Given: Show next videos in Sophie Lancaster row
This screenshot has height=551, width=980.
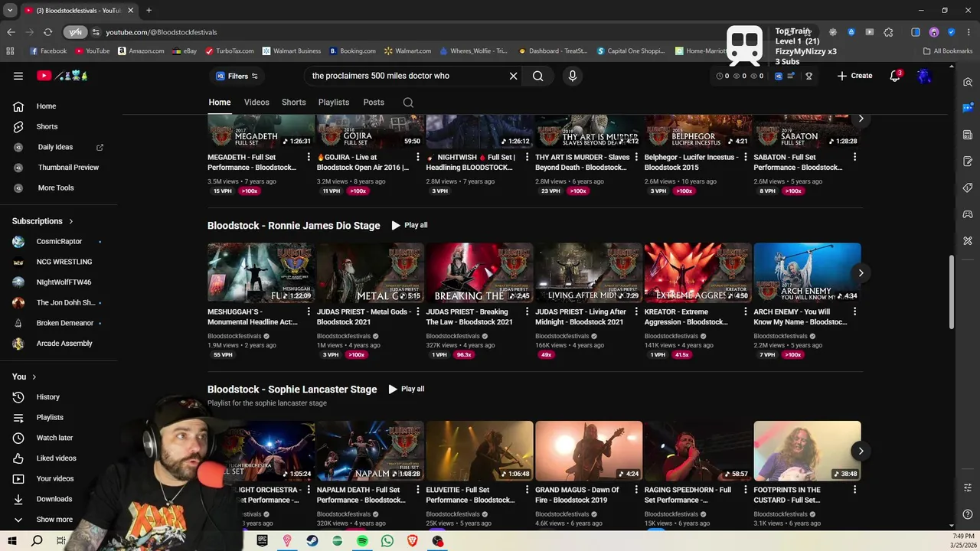Looking at the screenshot, I should click(x=861, y=451).
